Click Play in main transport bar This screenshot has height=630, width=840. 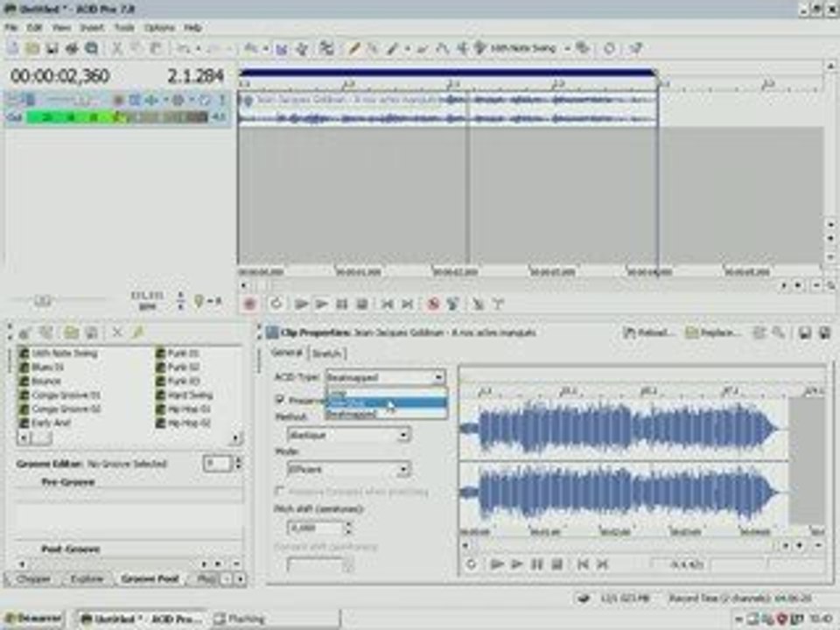321,304
